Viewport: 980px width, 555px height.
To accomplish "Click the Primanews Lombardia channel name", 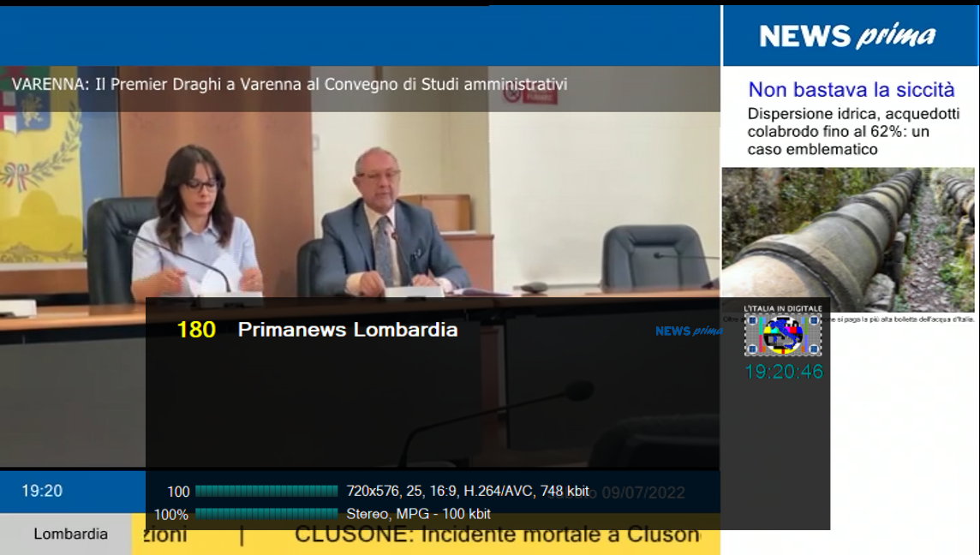I will [x=348, y=330].
